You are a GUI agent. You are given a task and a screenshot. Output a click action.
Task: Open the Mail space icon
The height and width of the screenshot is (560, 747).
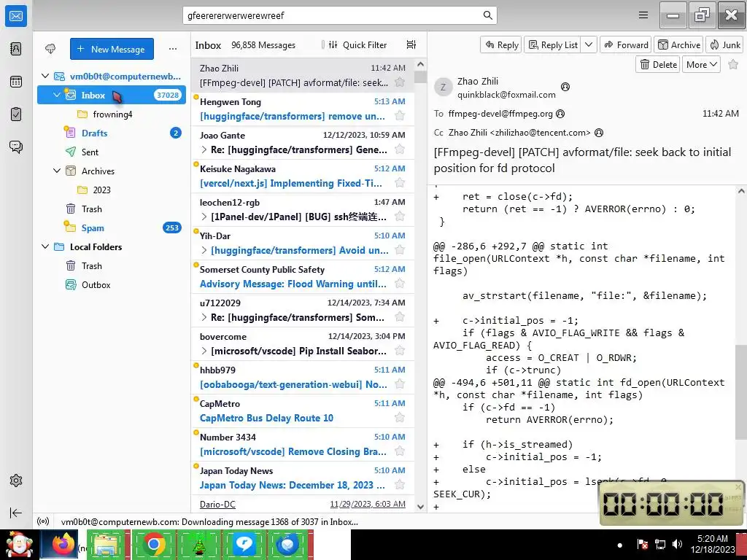click(16, 16)
